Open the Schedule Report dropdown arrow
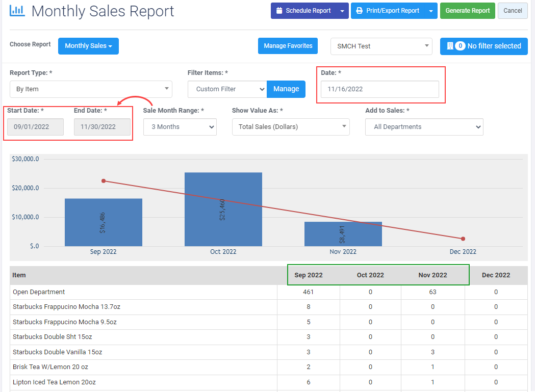535x392 pixels. [x=342, y=11]
